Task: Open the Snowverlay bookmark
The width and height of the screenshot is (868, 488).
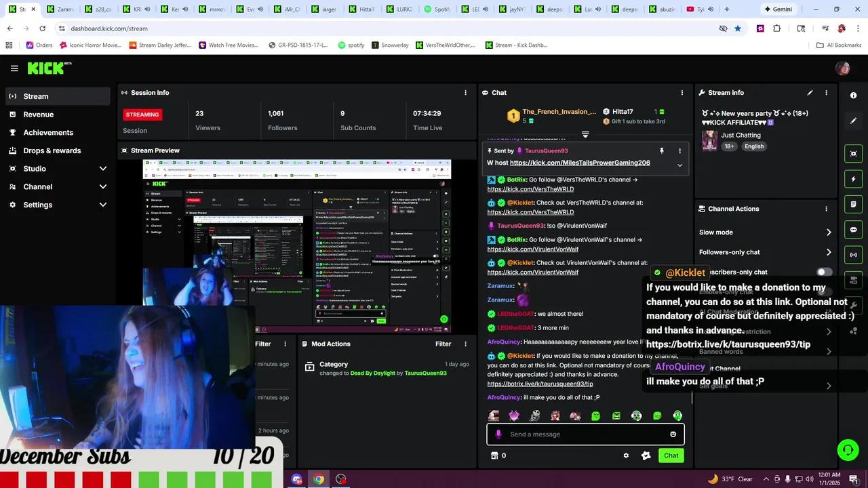Action: coord(389,45)
